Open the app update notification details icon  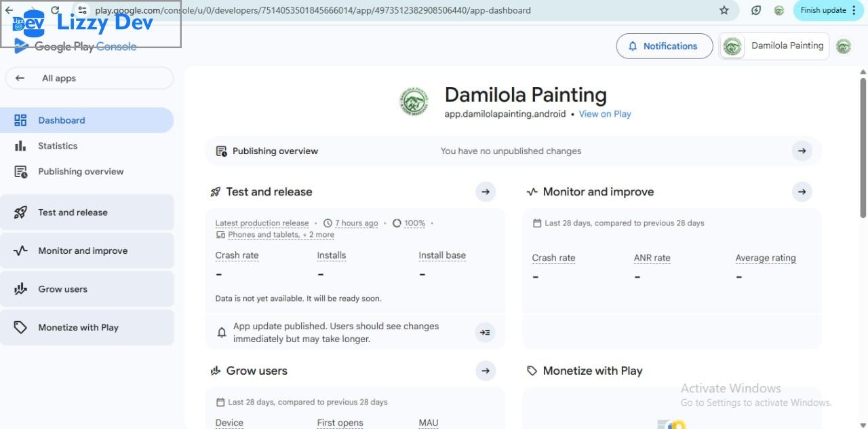485,333
